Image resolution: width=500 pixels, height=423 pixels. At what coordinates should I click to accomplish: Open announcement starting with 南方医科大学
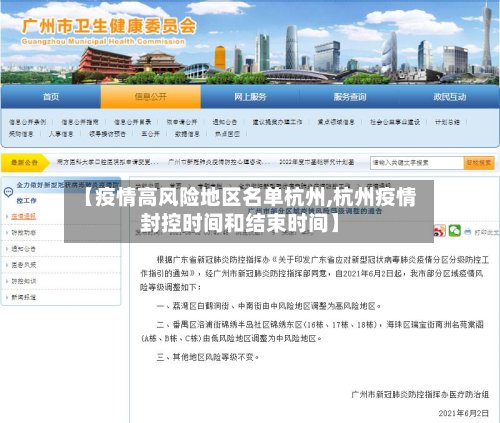108,162
